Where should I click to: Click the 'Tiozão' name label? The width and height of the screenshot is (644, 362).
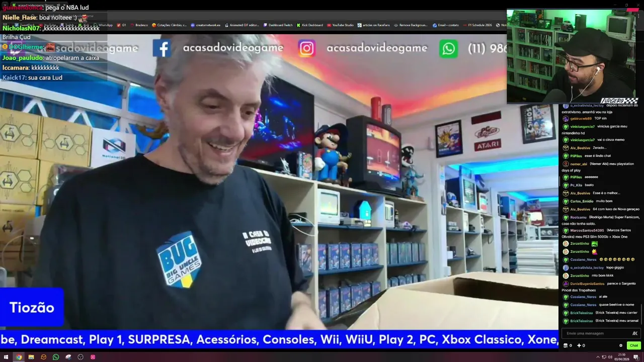pos(32,308)
